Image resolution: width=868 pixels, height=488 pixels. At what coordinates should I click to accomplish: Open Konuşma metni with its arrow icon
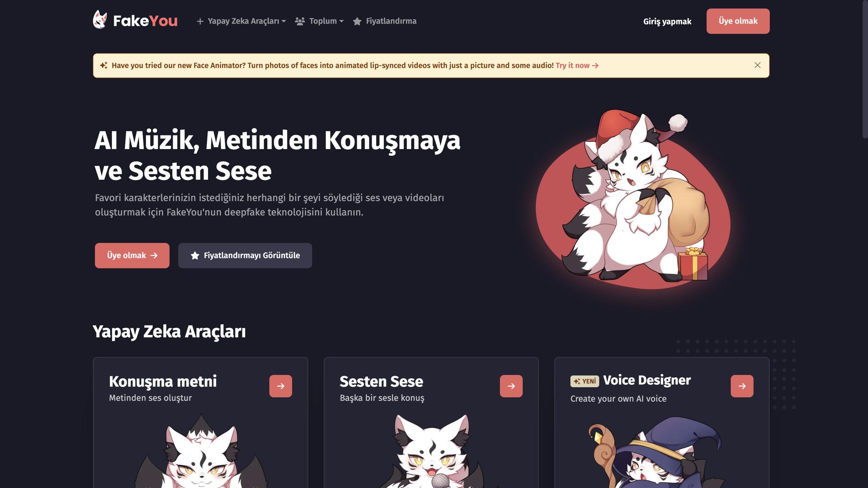click(281, 386)
